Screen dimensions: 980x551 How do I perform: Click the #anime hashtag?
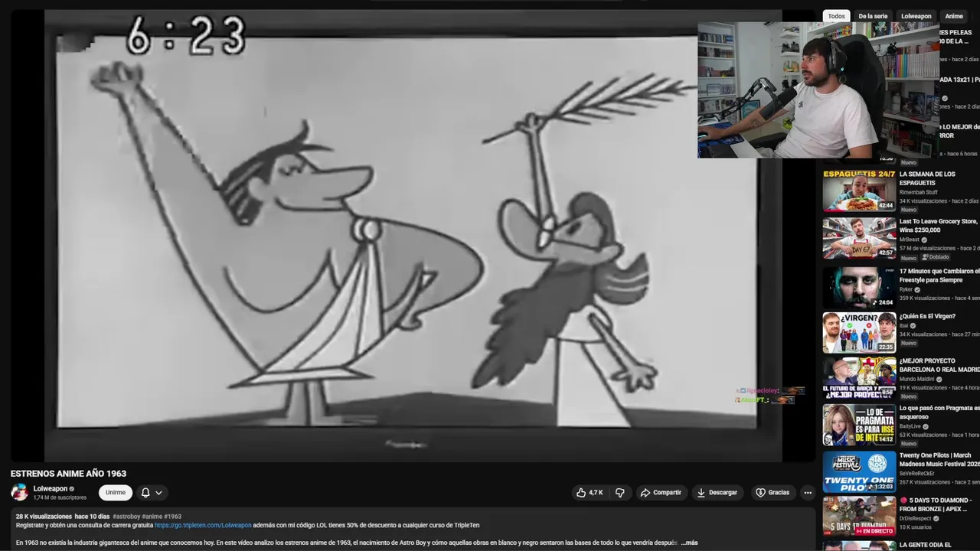tap(152, 517)
